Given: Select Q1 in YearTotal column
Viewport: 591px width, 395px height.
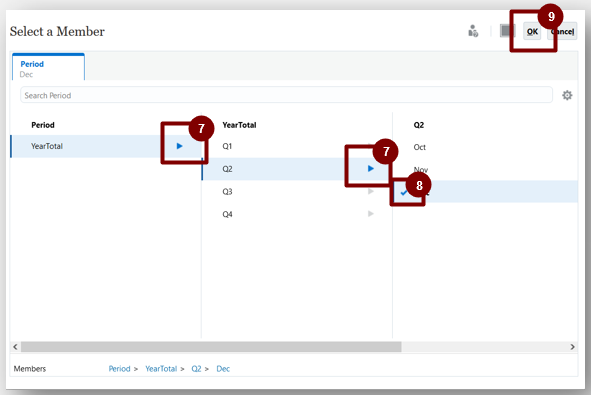Looking at the screenshot, I should (227, 146).
